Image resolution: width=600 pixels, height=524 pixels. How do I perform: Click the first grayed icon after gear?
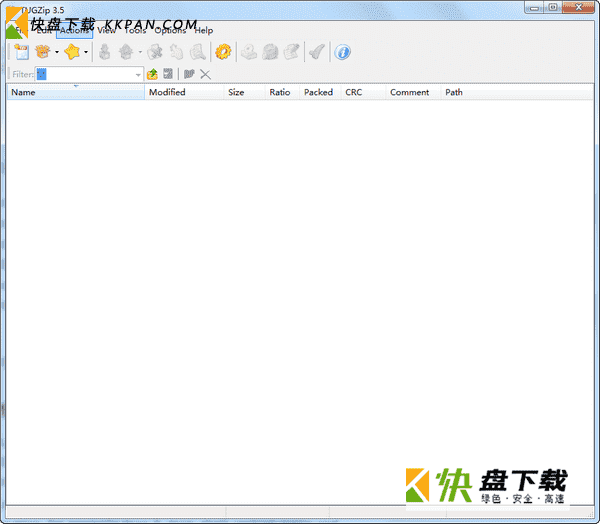[249, 52]
